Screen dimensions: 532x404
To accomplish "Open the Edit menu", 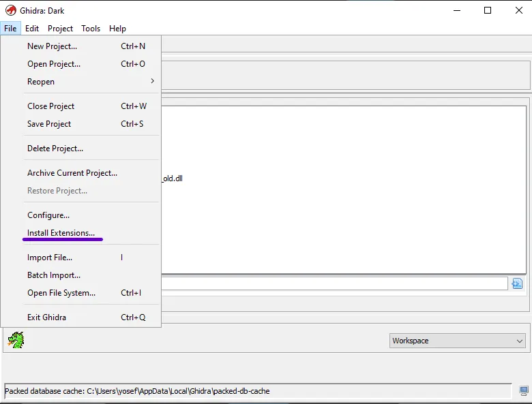I will (x=32, y=29).
